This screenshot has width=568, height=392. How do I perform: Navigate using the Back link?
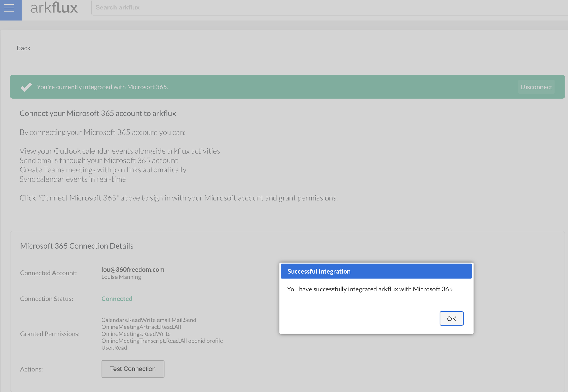pyautogui.click(x=23, y=48)
